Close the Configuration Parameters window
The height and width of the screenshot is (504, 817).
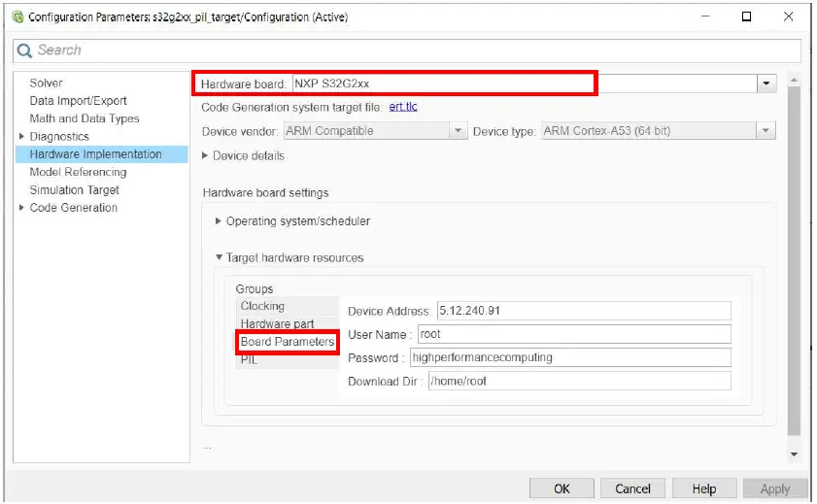pyautogui.click(x=789, y=17)
